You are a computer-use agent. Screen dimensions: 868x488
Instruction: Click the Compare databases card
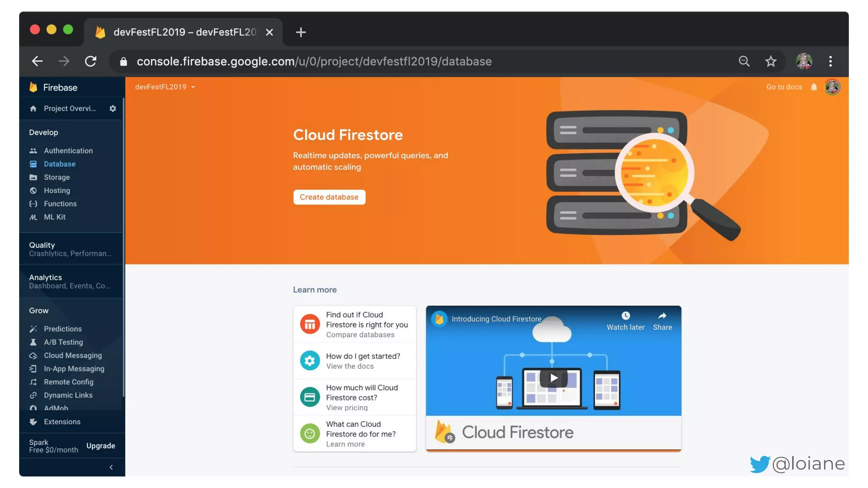pos(354,324)
